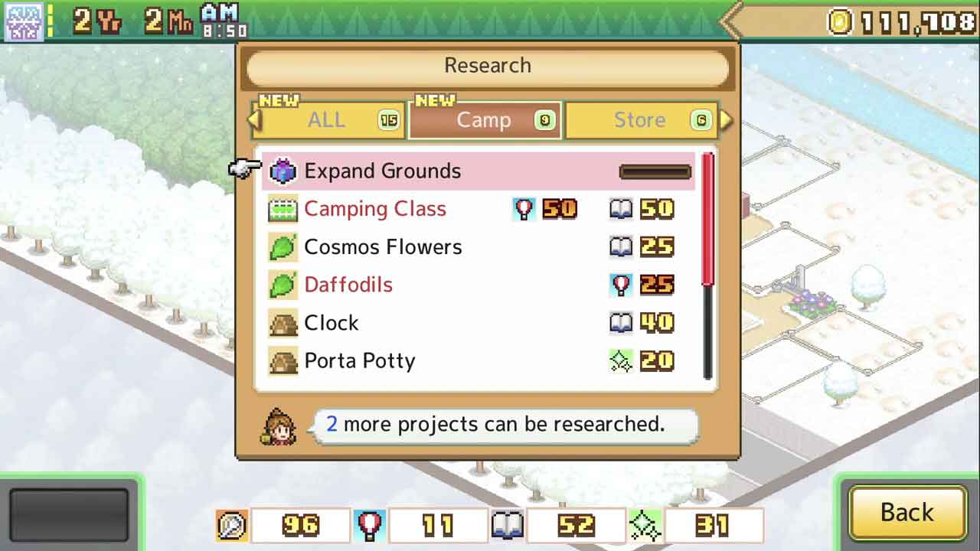Open the Store research tab
The height and width of the screenshot is (551, 980).
point(641,120)
